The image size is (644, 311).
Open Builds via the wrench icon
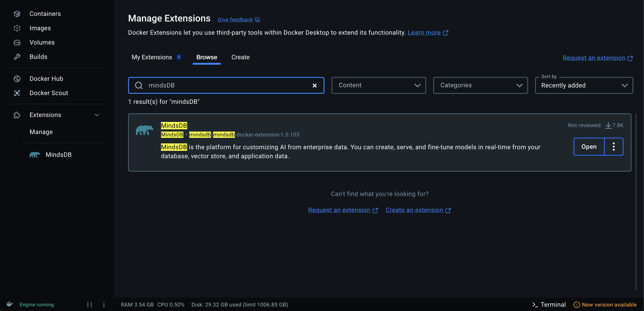point(17,57)
